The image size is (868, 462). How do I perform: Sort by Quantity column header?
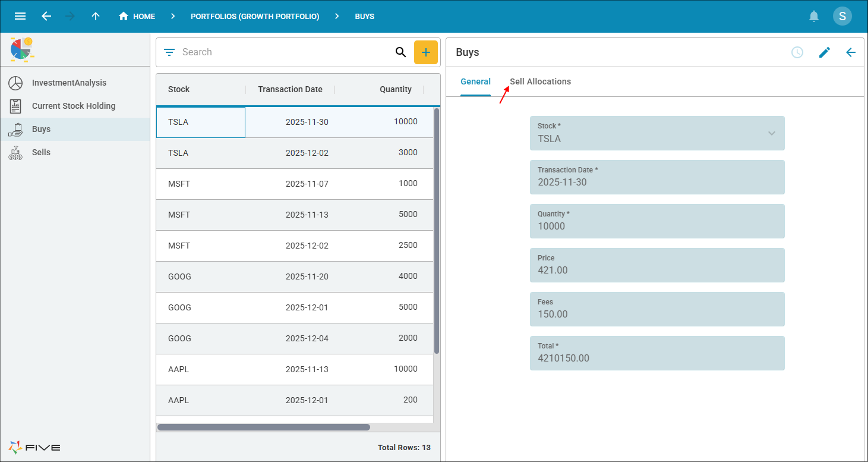379,89
